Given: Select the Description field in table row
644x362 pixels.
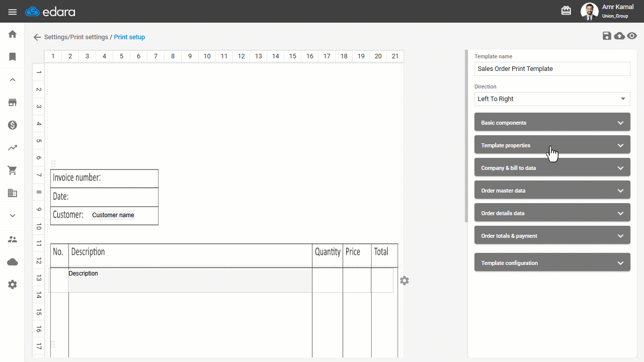Looking at the screenshot, I should tap(190, 280).
